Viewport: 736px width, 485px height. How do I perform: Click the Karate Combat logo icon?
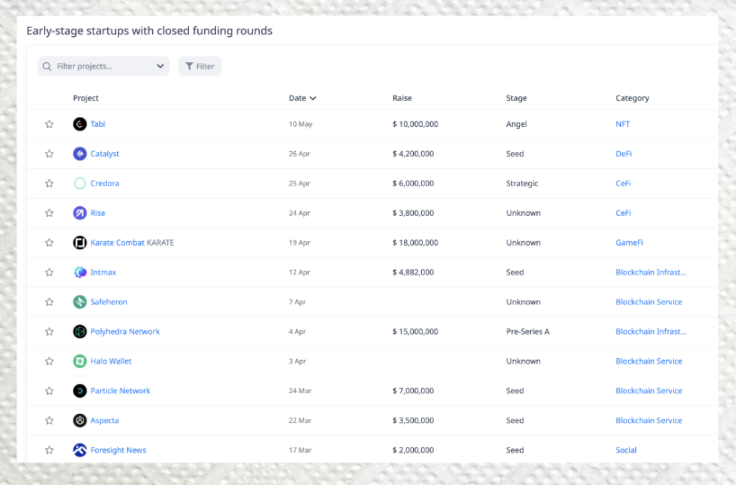(x=80, y=243)
